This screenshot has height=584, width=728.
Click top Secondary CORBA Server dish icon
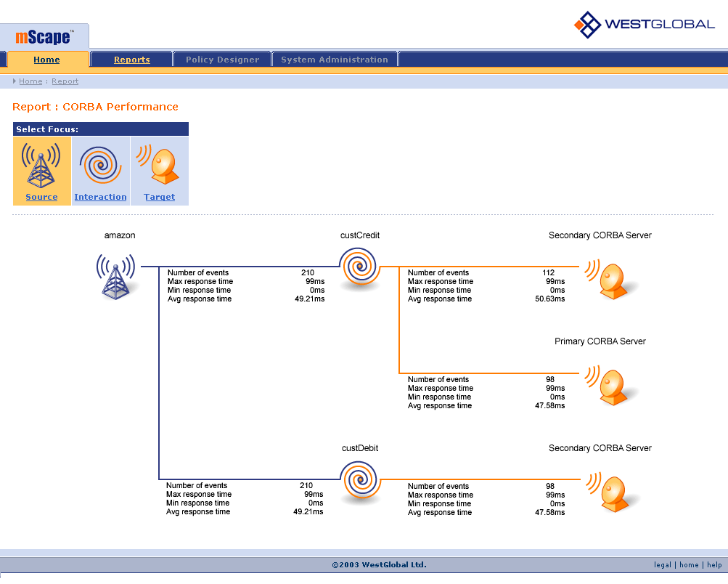611,280
